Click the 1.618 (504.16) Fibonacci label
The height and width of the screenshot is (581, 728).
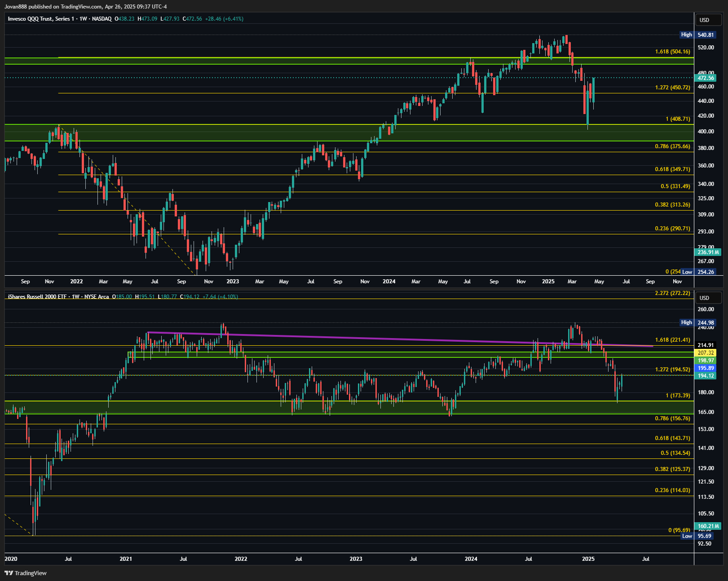tap(672, 52)
